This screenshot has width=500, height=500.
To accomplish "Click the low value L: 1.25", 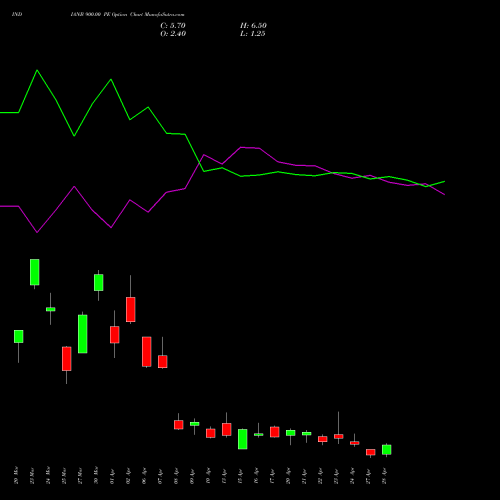I will [x=253, y=34].
